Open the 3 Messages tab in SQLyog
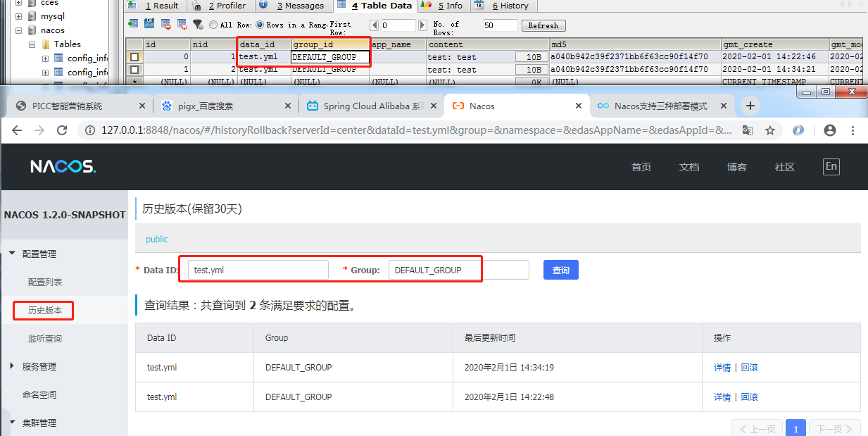 pyautogui.click(x=294, y=6)
